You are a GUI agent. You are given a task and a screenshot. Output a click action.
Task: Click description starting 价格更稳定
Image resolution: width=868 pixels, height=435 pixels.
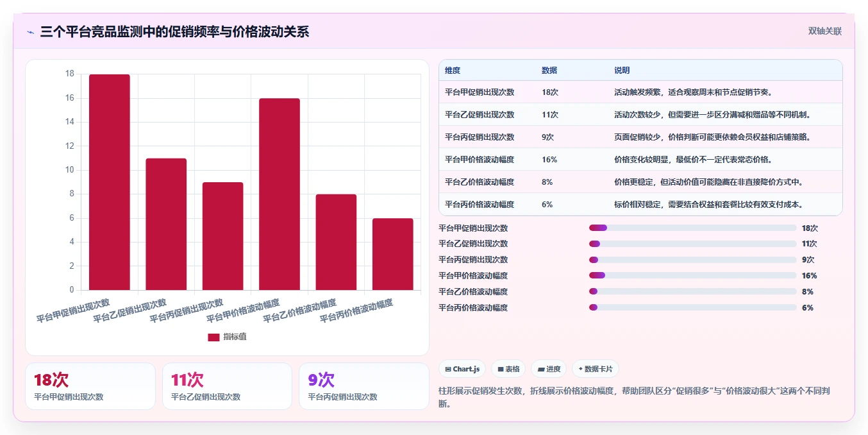(708, 182)
